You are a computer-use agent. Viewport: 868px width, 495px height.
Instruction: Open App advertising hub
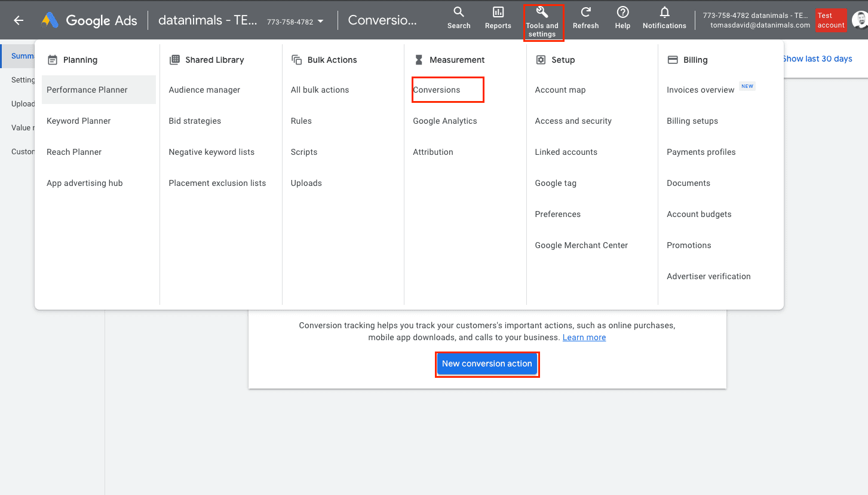[85, 183]
